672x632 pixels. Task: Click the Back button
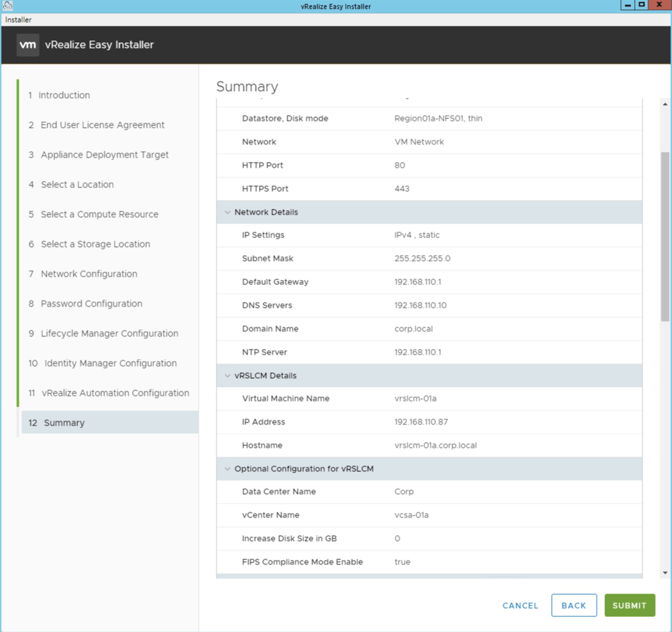(574, 606)
